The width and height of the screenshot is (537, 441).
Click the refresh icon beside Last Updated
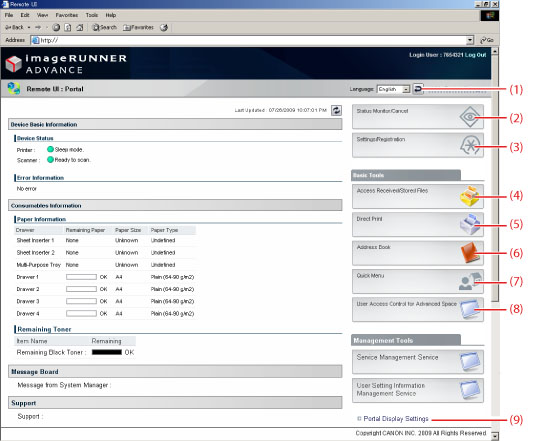336,110
